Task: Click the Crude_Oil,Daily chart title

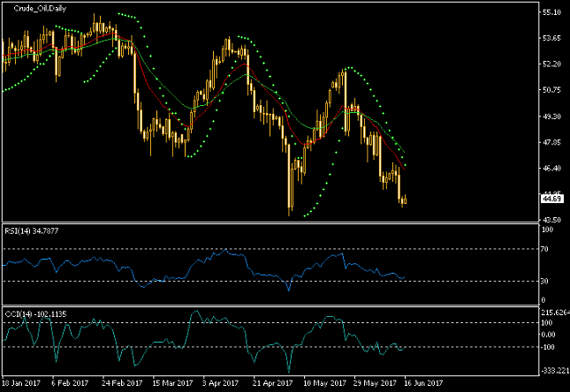Action: pyautogui.click(x=40, y=8)
